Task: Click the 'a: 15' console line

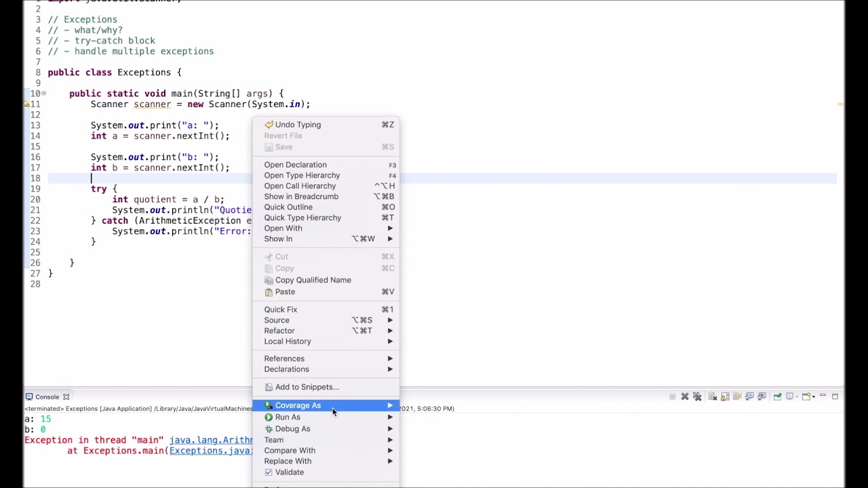Action: (37, 419)
